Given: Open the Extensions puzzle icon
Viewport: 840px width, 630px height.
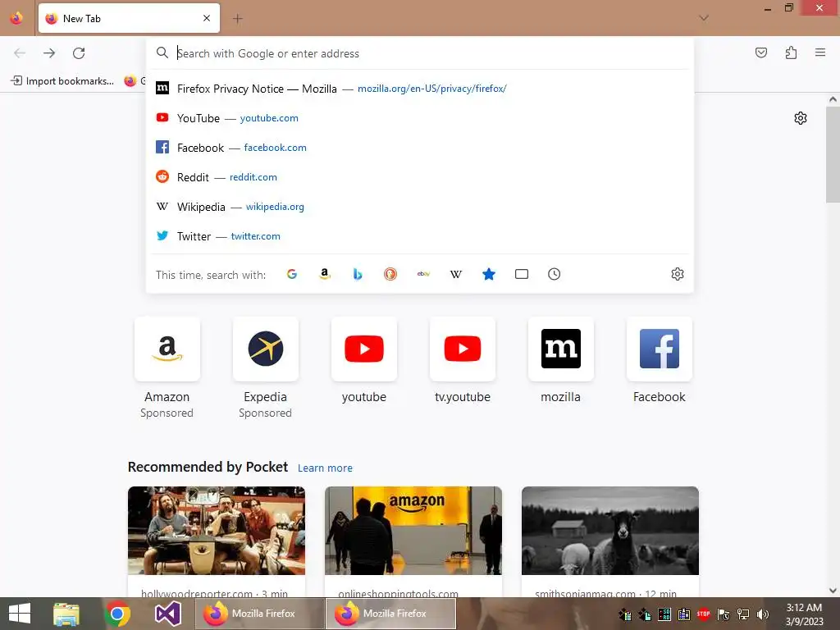Looking at the screenshot, I should coord(791,52).
